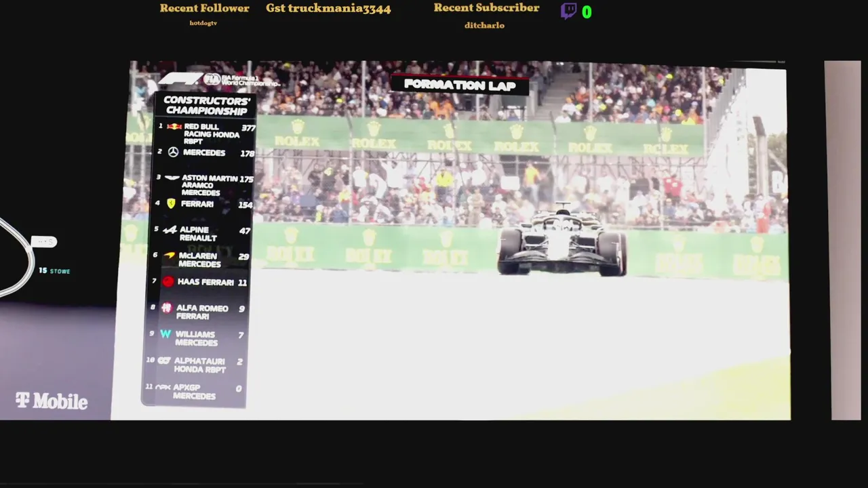This screenshot has width=868, height=488.
Task: Select the APXGP Mercedes team name
Action: (x=193, y=392)
